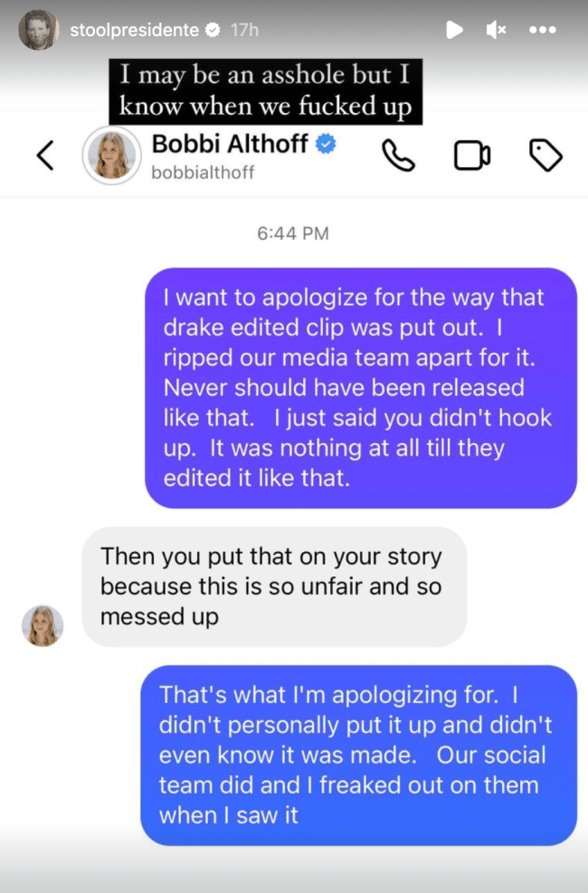This screenshot has width=588, height=893.
Task: Go back using the left chevron arrow
Action: coord(45,156)
